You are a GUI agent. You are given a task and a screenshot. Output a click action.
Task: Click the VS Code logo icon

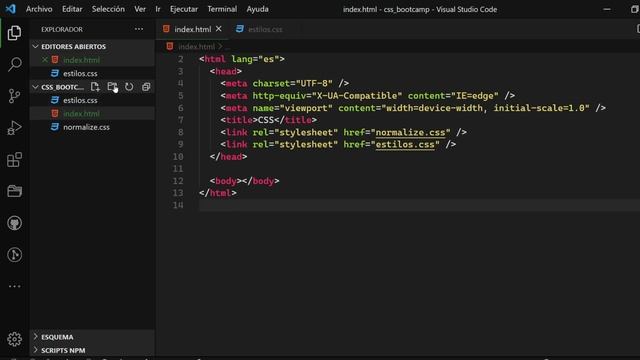[11, 9]
